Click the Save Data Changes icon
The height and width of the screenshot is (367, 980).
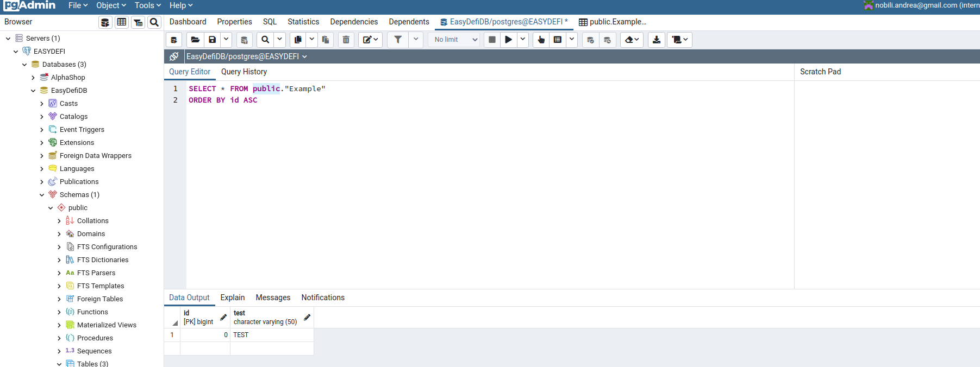click(x=244, y=40)
